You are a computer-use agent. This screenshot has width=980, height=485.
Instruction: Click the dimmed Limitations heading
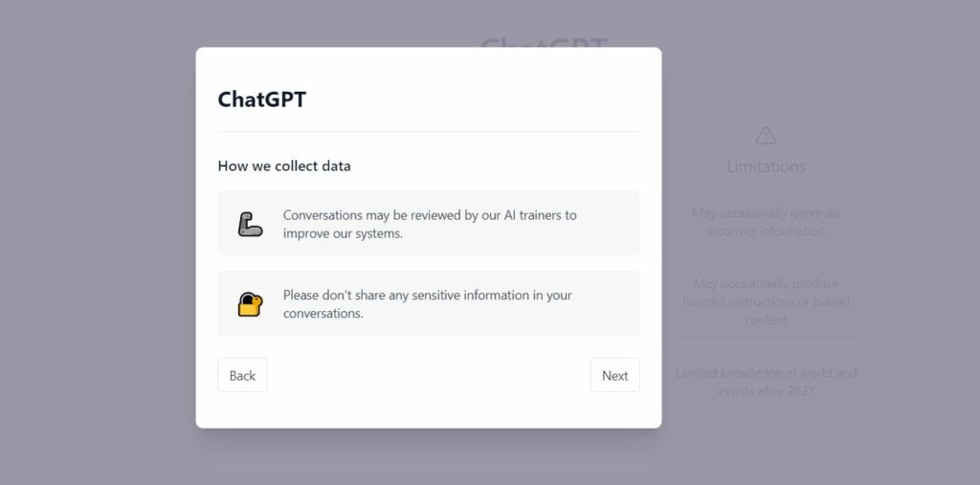coord(766,166)
